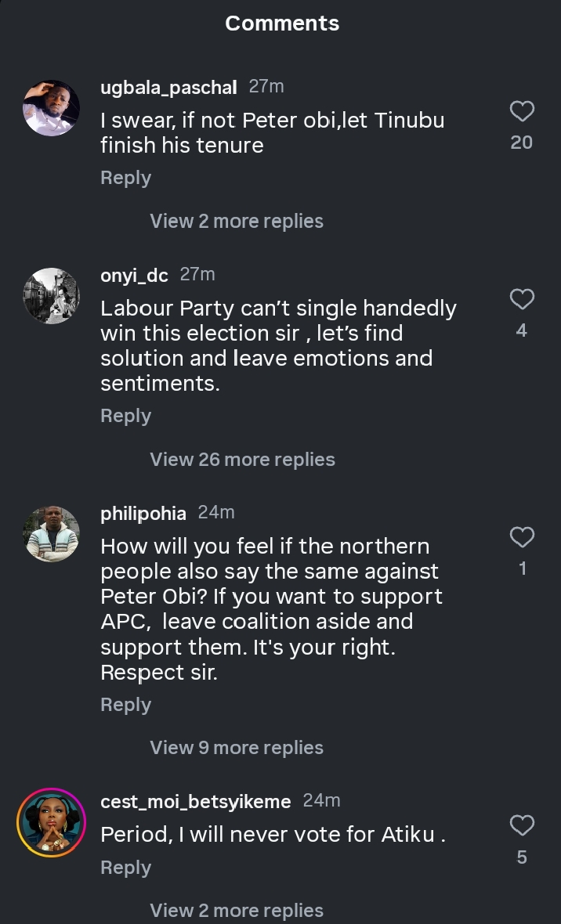Screen dimensions: 561x924
Task: Open onyi_dc's black-and-white avatar
Action: coord(52,295)
